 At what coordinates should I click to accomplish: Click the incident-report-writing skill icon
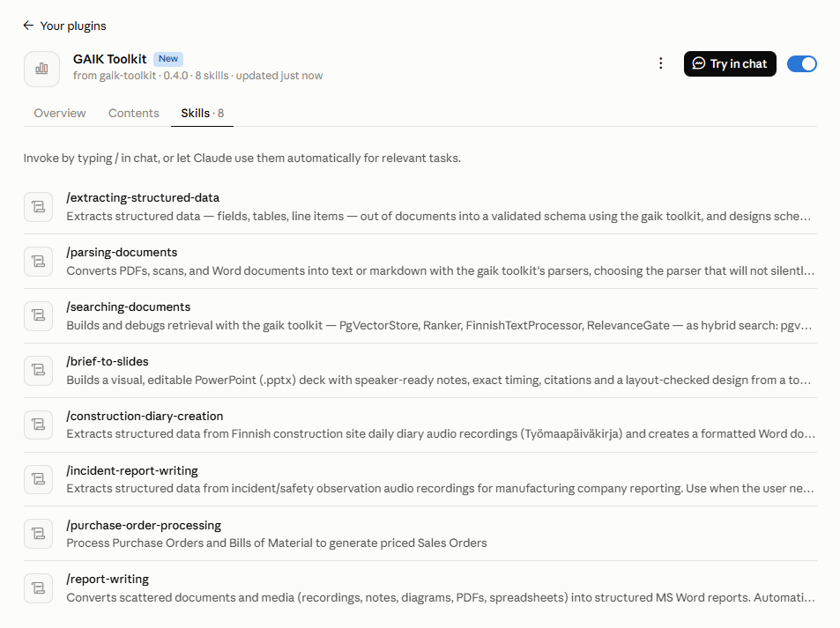[x=39, y=479]
